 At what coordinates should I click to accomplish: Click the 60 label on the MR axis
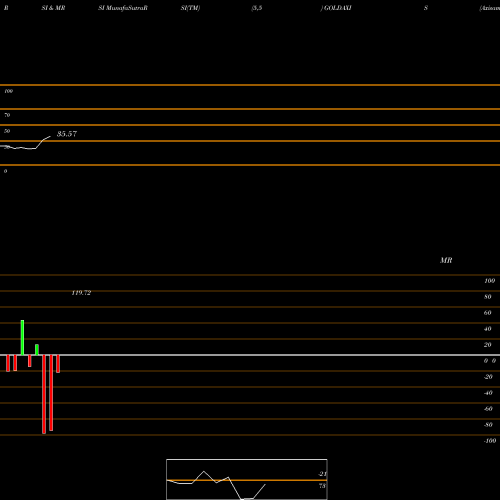point(488,313)
